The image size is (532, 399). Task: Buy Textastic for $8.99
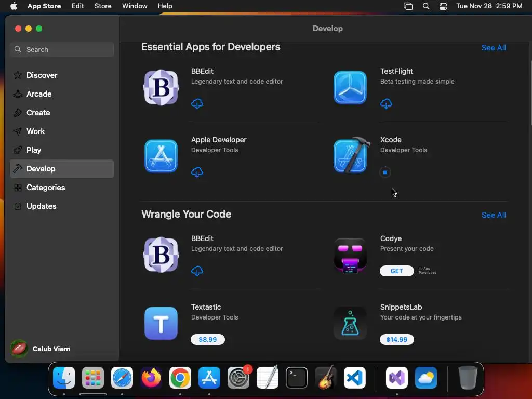208,339
